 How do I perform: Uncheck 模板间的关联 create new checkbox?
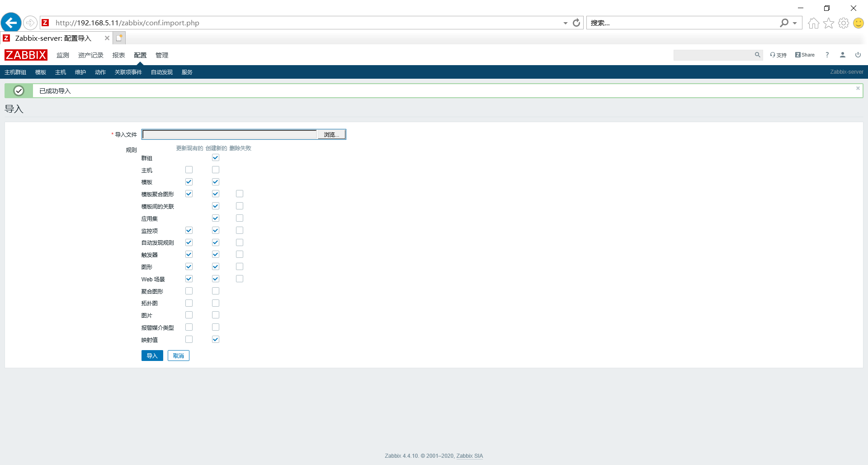pyautogui.click(x=216, y=206)
